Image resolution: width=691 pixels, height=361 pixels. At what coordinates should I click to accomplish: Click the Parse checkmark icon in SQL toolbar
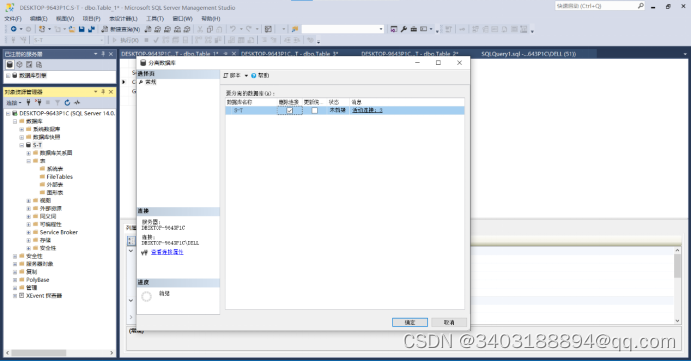156,40
